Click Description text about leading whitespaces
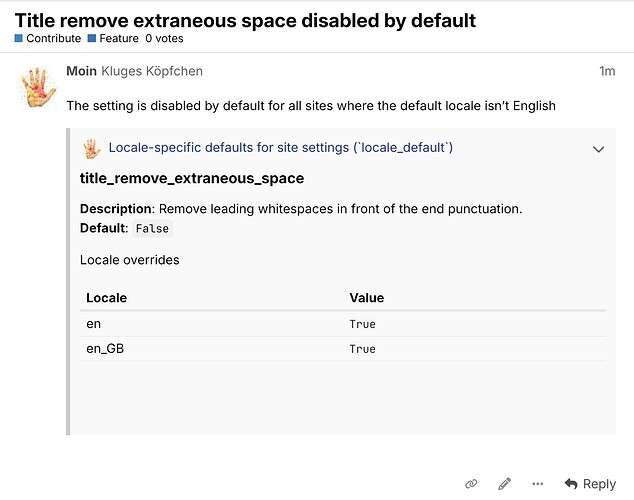The image size is (634, 500). coord(301,209)
